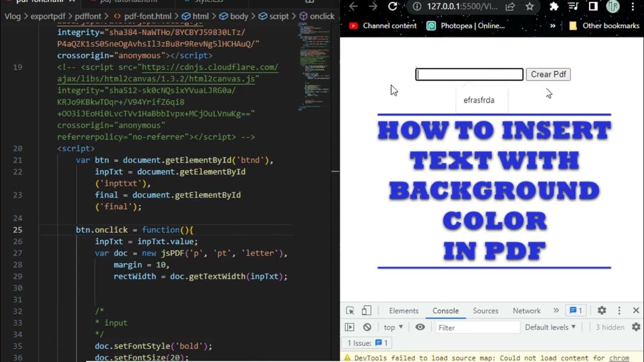Click 'inpTxt = inpTxt.value;' code line
644x362 pixels.
point(146,241)
